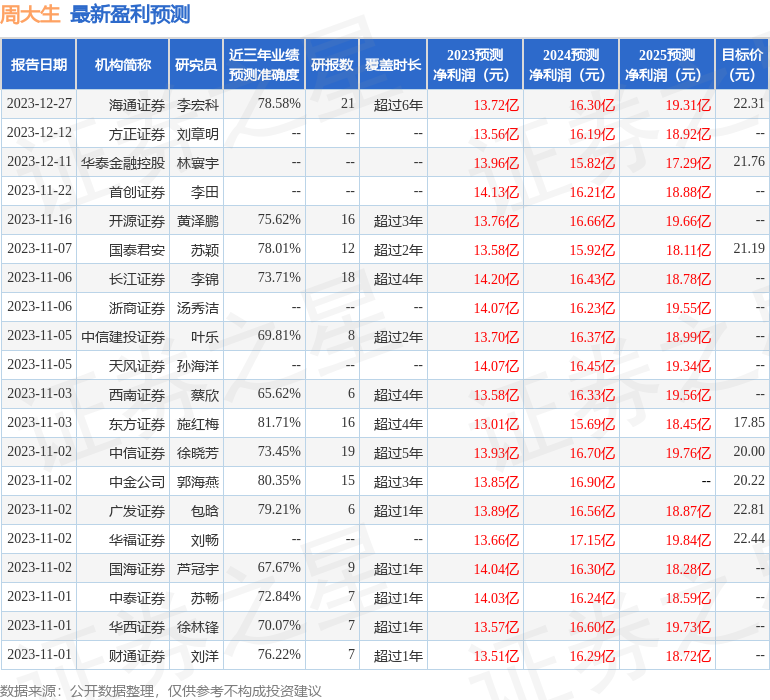The image size is (770, 700).
Task: Click the 2024 profit forecast 16.90亿
Action: [x=592, y=481]
